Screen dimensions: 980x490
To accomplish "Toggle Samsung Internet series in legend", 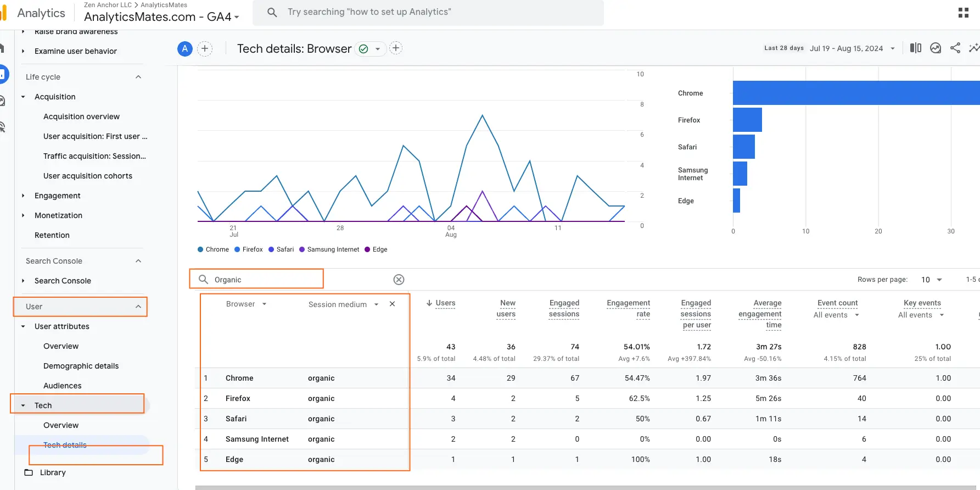I will point(329,249).
